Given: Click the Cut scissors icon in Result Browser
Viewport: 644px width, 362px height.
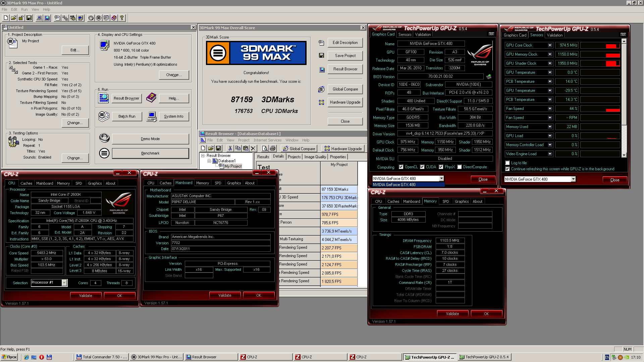Looking at the screenshot, I should coord(230,148).
